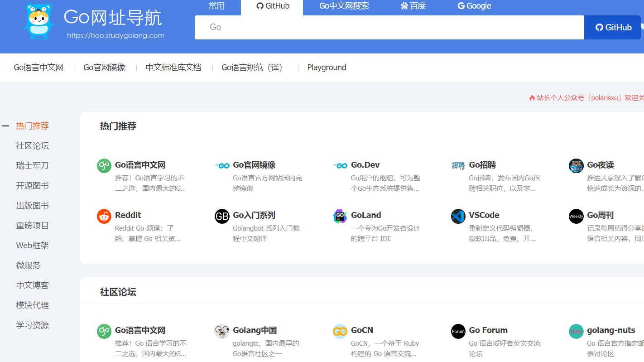Open the Golang中国 title link
This screenshot has height=362, width=644.
255,330
